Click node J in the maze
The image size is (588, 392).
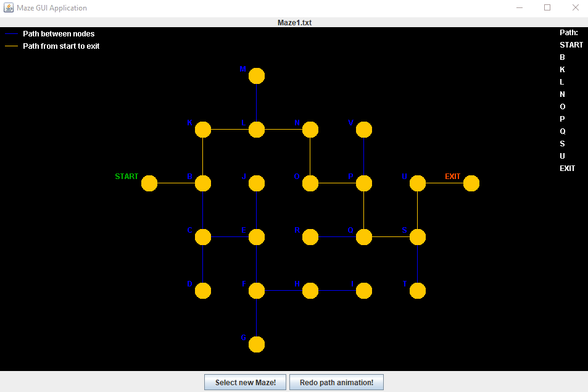point(257,183)
